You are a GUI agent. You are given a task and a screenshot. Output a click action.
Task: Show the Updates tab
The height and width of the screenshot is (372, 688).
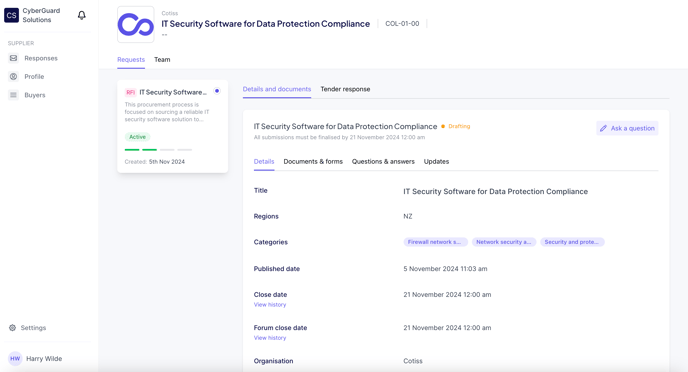tap(436, 161)
